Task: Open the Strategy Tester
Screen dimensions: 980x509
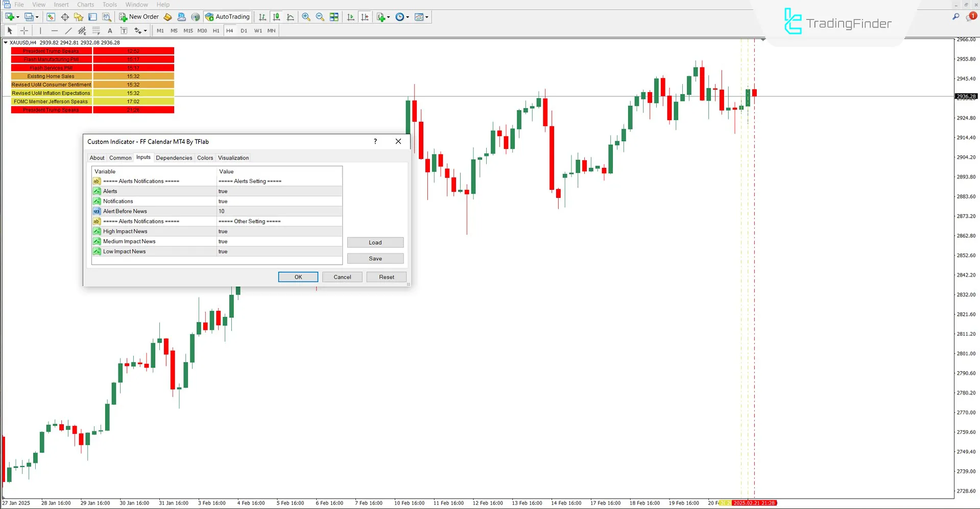Action: [107, 17]
